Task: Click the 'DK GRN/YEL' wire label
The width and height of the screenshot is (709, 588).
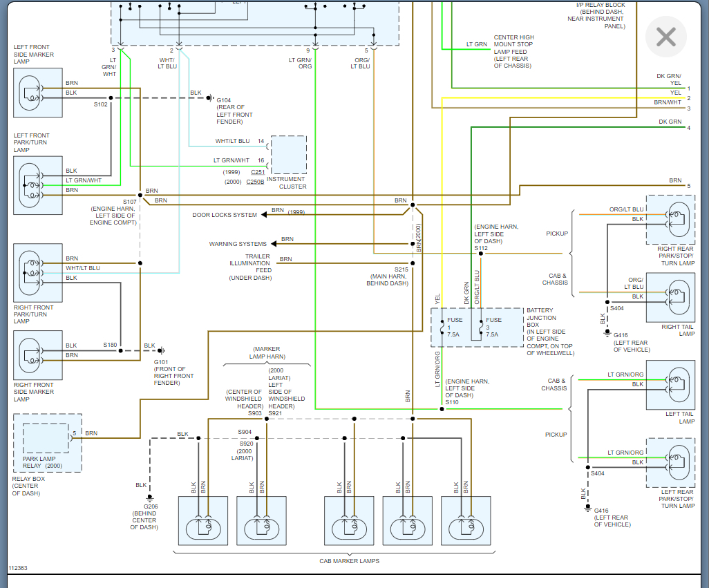Action: pos(669,79)
